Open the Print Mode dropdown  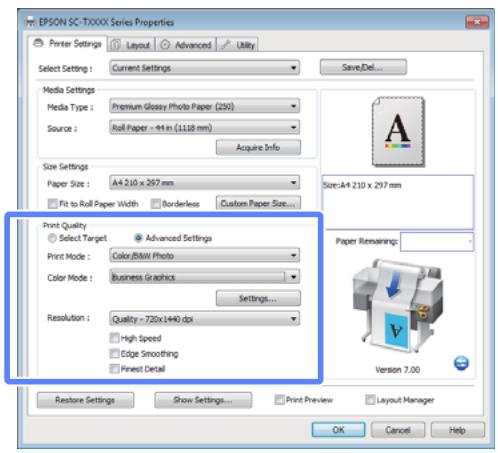point(204,256)
